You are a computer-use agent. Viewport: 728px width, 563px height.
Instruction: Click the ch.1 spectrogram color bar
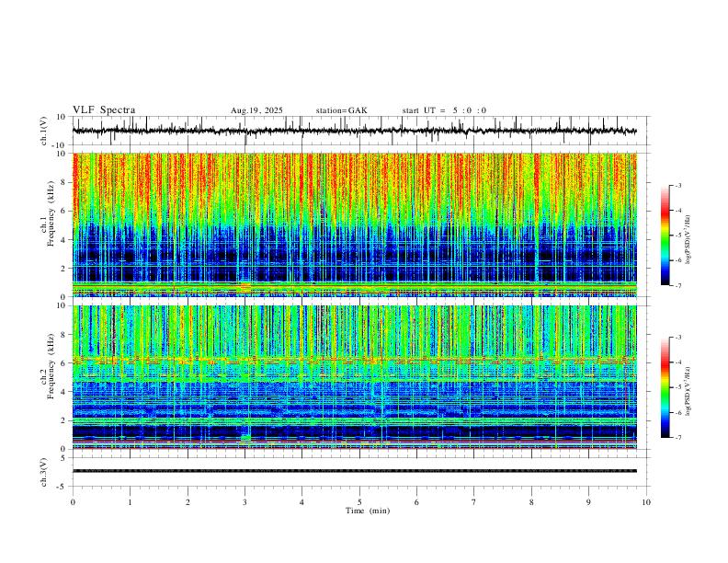[x=665, y=236]
